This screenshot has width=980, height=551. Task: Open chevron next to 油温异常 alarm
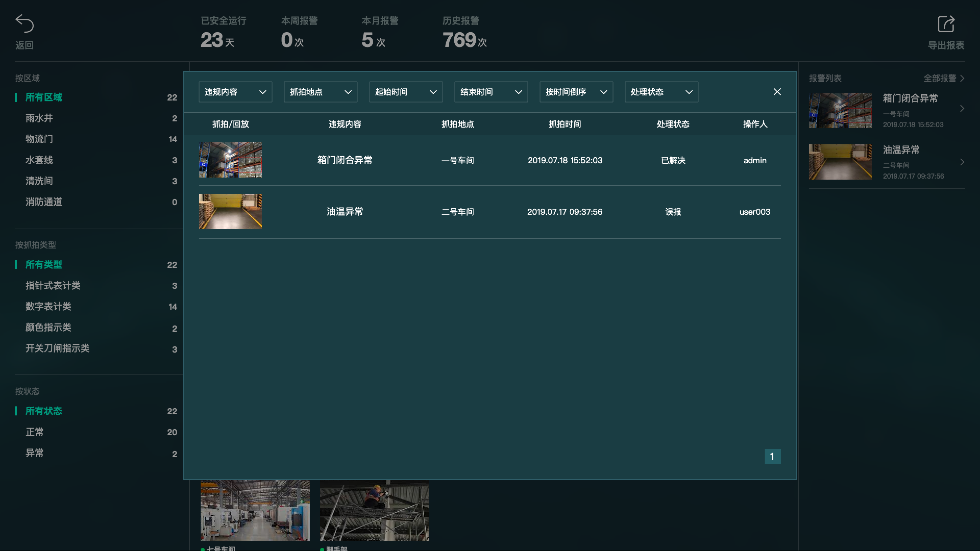point(962,162)
